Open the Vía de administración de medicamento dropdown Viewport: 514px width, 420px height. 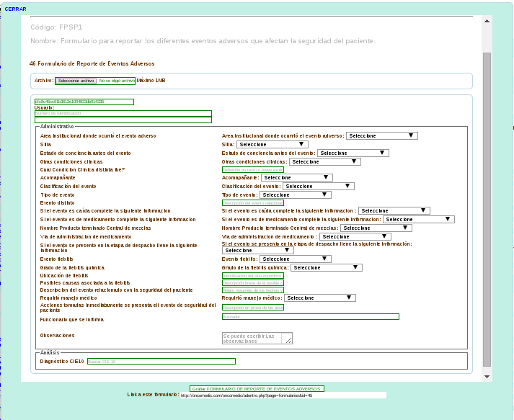click(355, 236)
